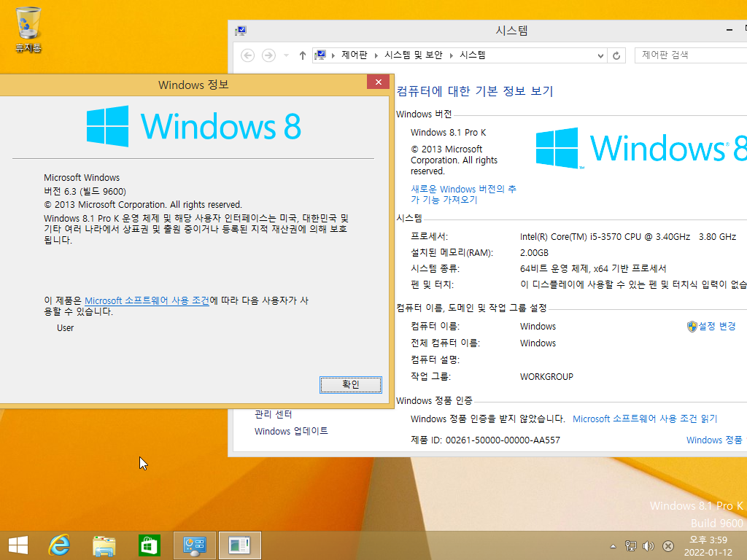747x560 pixels.
Task: Open the taskbar clock and date
Action: (x=708, y=546)
